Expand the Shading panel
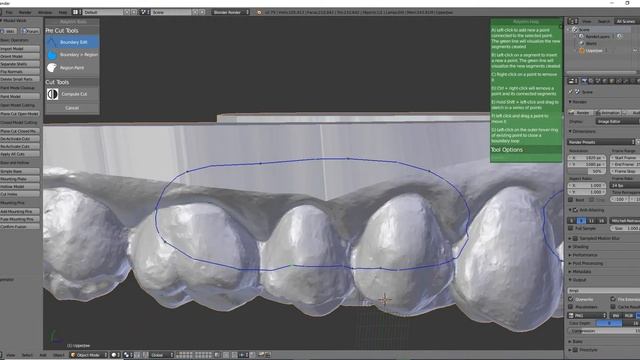640x360 pixels. (x=580, y=247)
